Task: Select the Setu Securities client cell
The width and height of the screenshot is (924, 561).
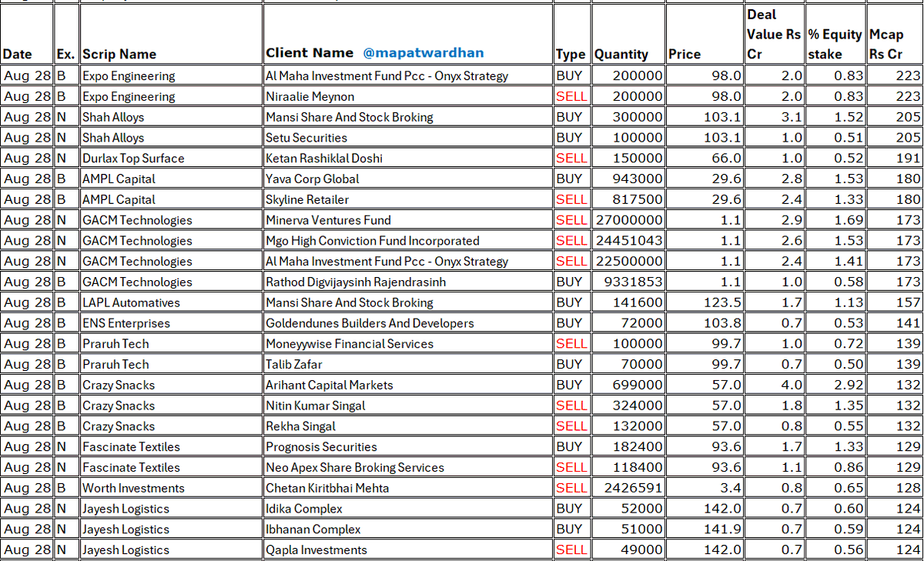Action: point(407,138)
